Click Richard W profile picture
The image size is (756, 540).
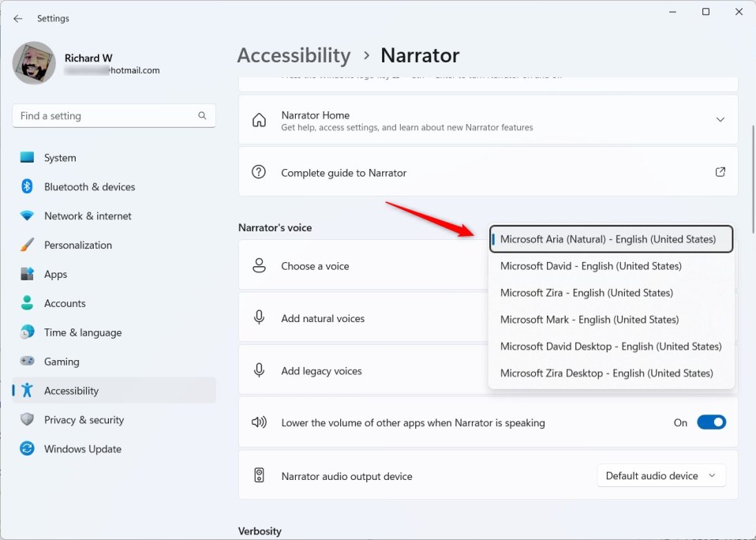tap(34, 62)
